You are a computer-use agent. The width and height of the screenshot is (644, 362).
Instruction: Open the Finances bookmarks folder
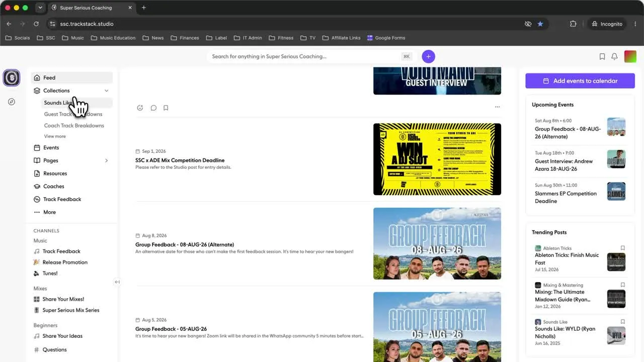(185, 38)
